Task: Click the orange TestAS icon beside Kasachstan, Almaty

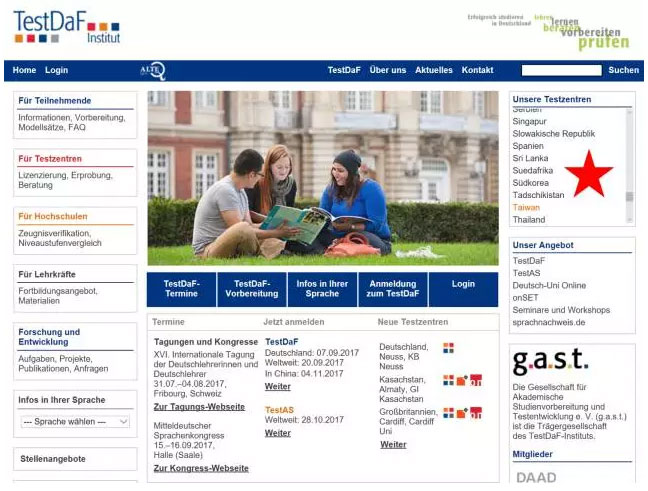Action: point(462,380)
